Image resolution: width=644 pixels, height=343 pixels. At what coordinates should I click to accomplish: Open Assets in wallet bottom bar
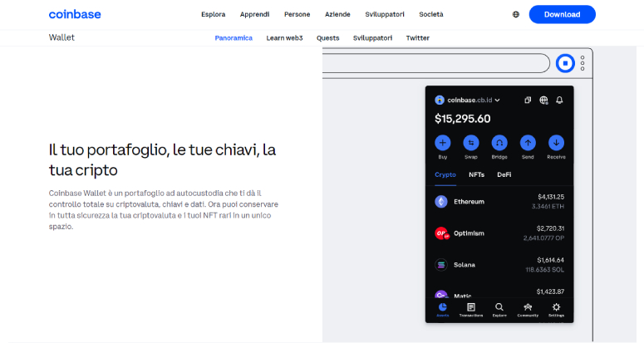(x=442, y=310)
